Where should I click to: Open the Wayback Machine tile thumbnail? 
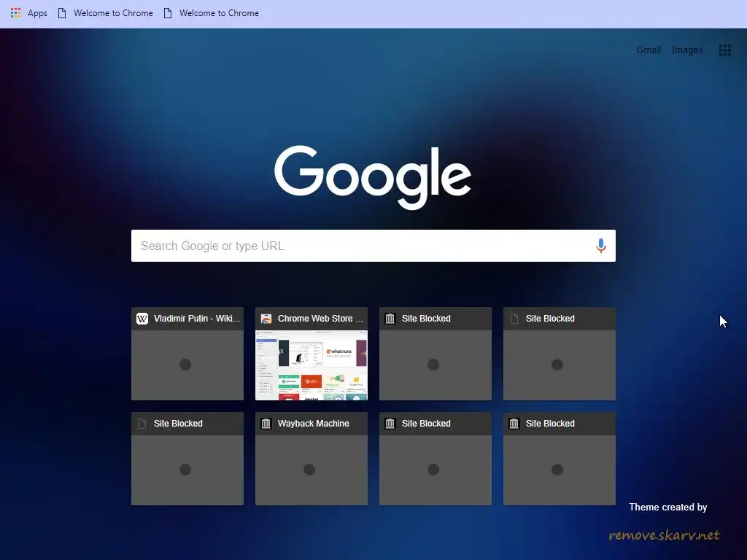311,470
